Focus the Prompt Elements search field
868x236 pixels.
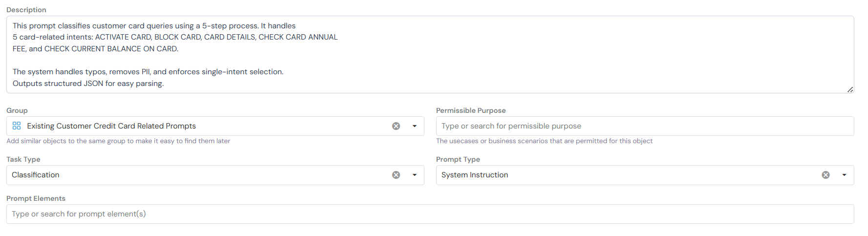430,214
